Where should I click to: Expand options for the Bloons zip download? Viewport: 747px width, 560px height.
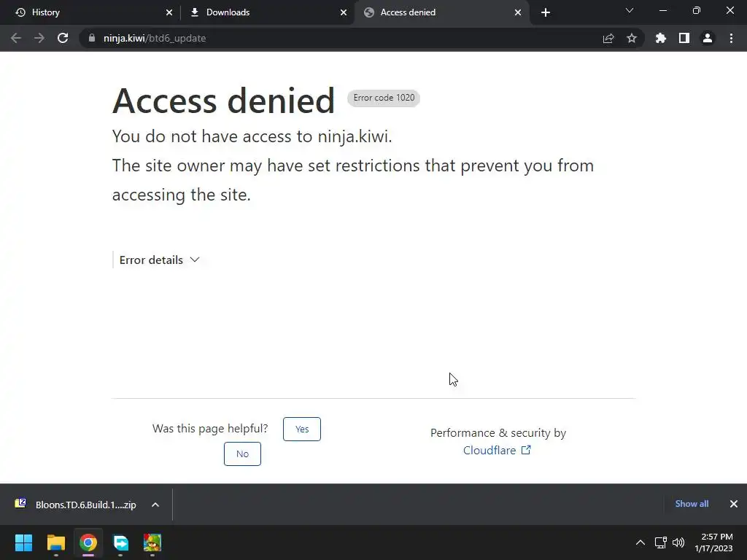155,505
